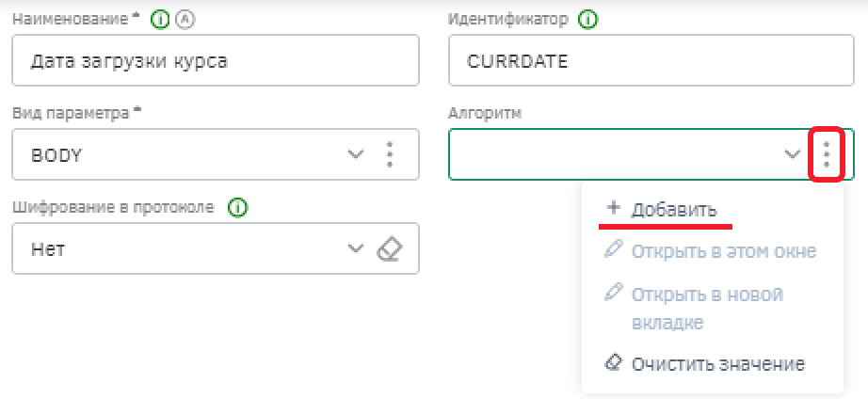Viewport: 868px width, 399px height.
Task: Expand the Вид параметра dropdown chevron
Action: (x=355, y=153)
